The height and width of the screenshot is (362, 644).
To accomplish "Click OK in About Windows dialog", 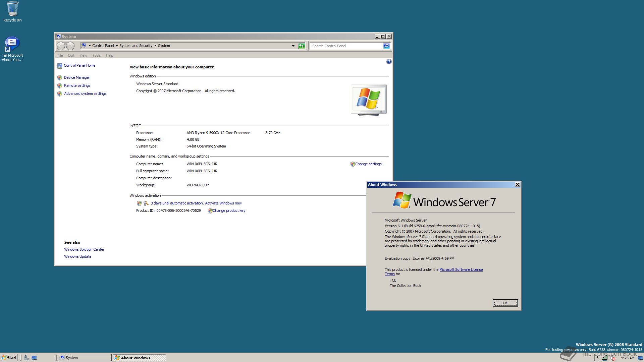I will 505,303.
